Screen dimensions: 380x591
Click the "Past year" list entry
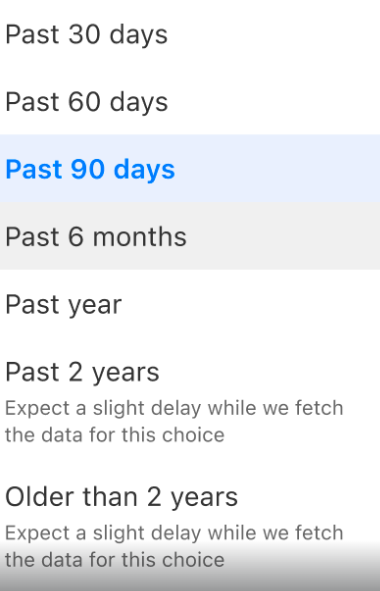coord(190,303)
